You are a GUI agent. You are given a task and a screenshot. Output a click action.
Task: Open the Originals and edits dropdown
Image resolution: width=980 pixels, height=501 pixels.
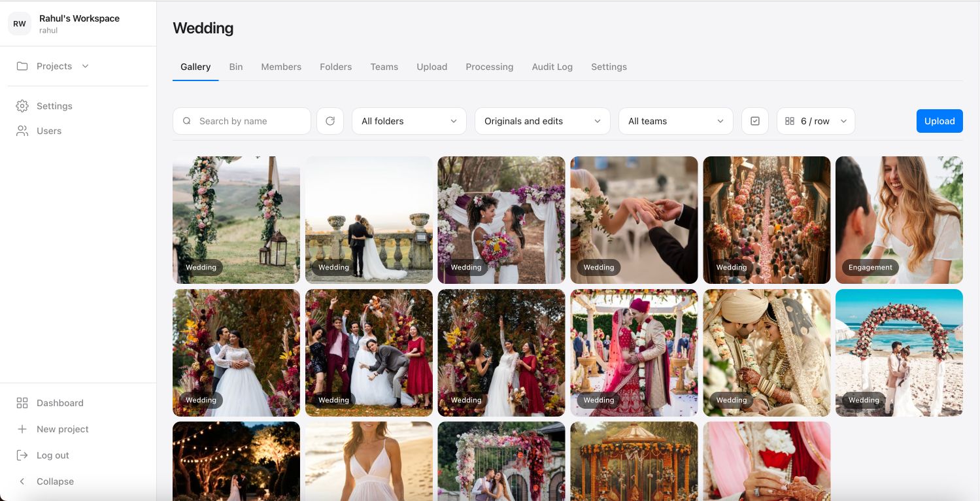[543, 121]
